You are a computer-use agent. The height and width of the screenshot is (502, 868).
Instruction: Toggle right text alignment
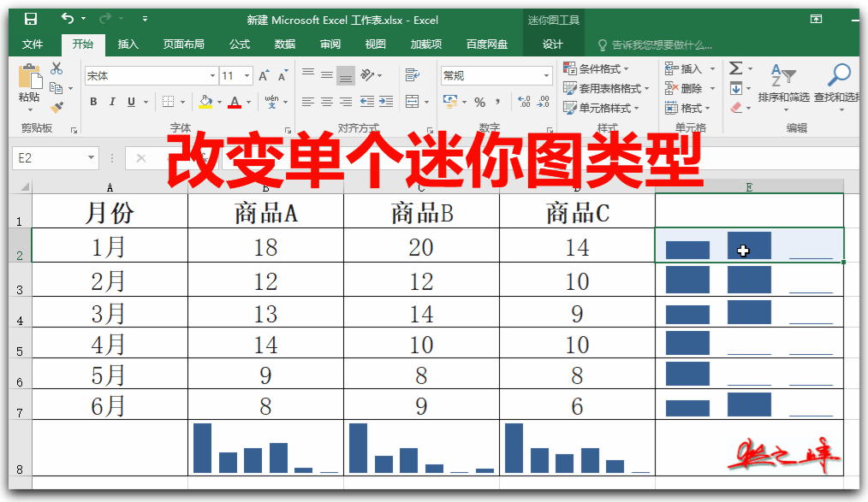pos(346,102)
